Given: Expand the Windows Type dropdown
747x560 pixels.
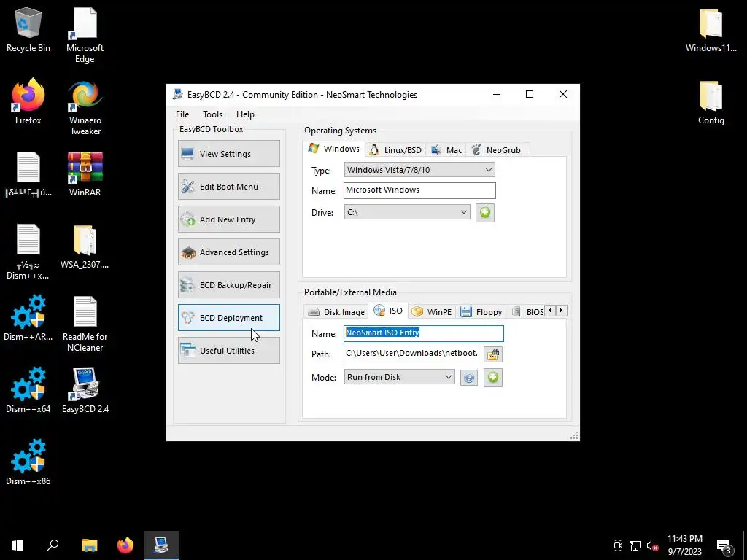Looking at the screenshot, I should (x=419, y=170).
